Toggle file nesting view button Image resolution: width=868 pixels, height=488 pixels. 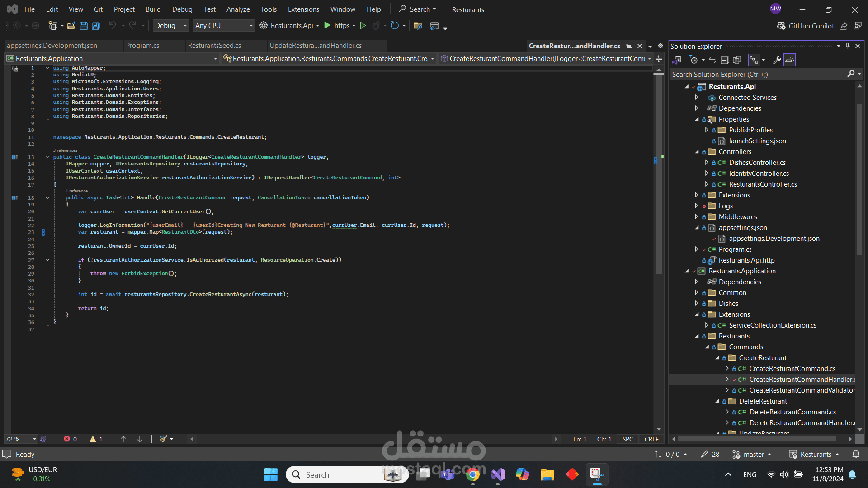click(754, 60)
